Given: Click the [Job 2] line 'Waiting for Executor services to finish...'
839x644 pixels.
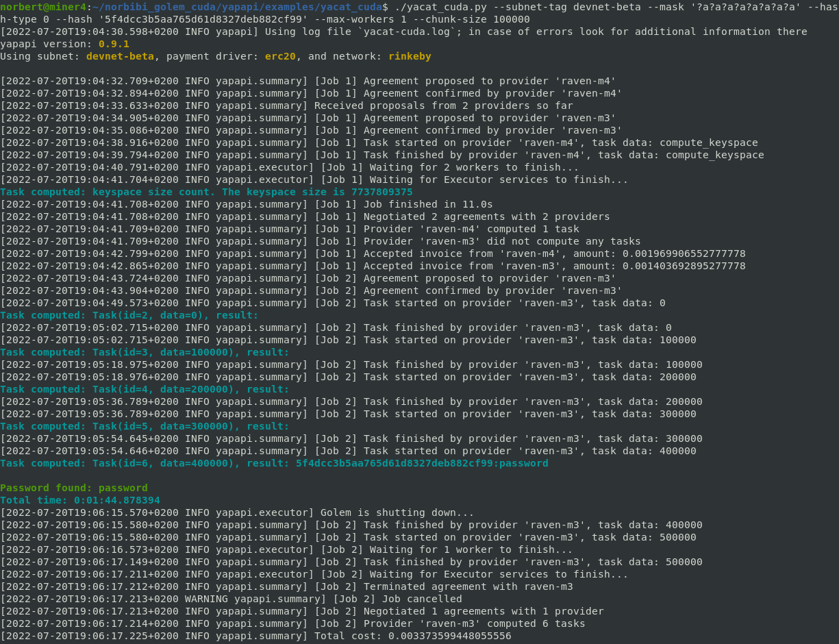Looking at the screenshot, I should (x=314, y=574).
